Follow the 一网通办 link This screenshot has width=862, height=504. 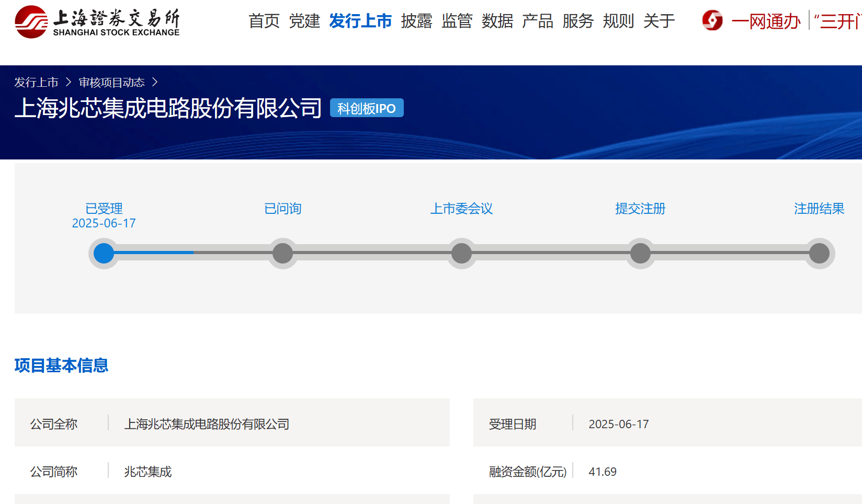click(x=766, y=21)
